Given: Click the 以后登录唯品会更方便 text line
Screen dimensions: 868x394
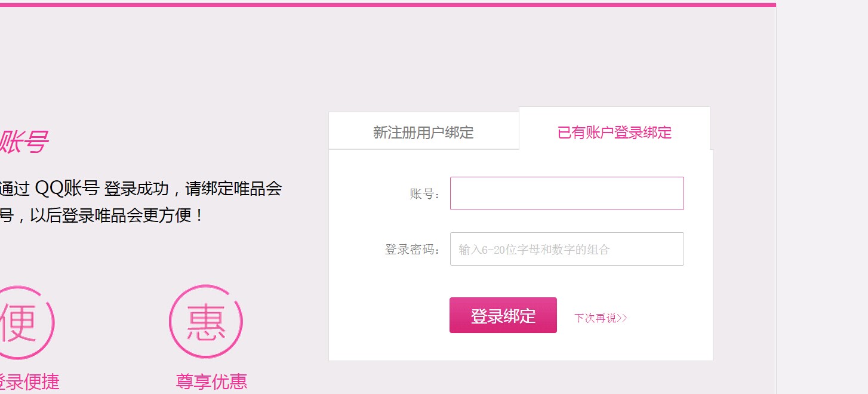Looking at the screenshot, I should pyautogui.click(x=101, y=216).
